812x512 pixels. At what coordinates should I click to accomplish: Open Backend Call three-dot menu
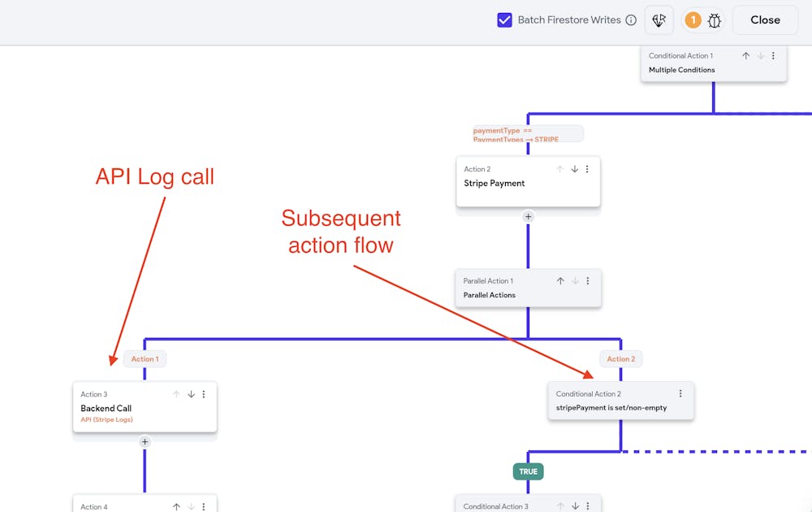pyautogui.click(x=204, y=394)
